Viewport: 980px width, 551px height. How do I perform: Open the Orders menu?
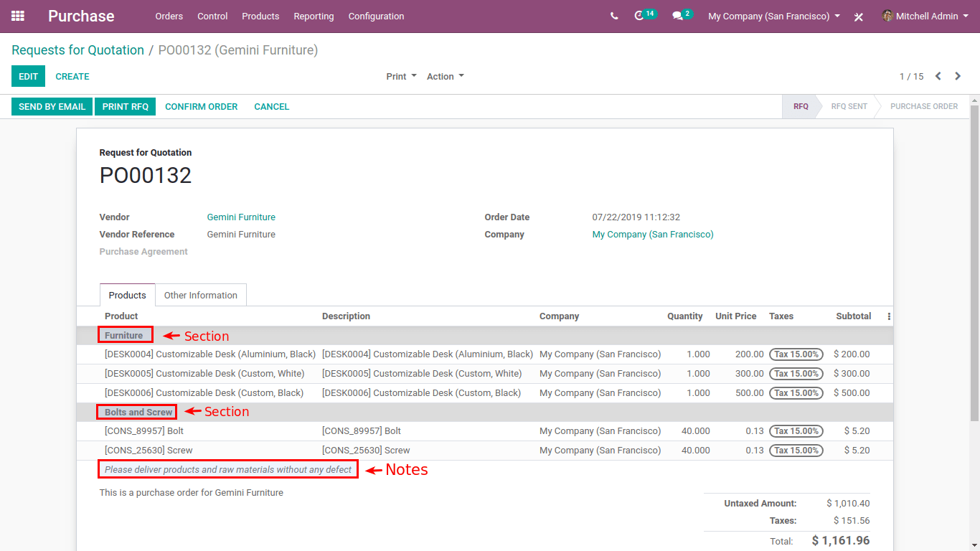(169, 16)
